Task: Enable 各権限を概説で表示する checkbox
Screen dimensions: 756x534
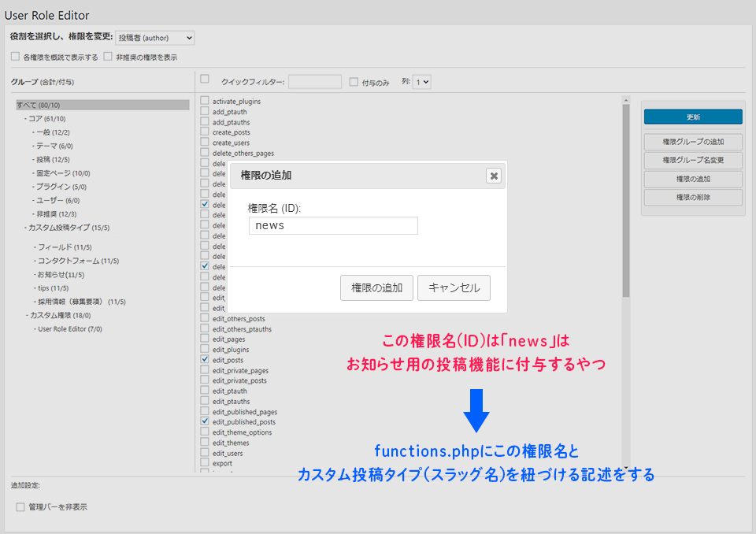Action: pyautogui.click(x=15, y=57)
